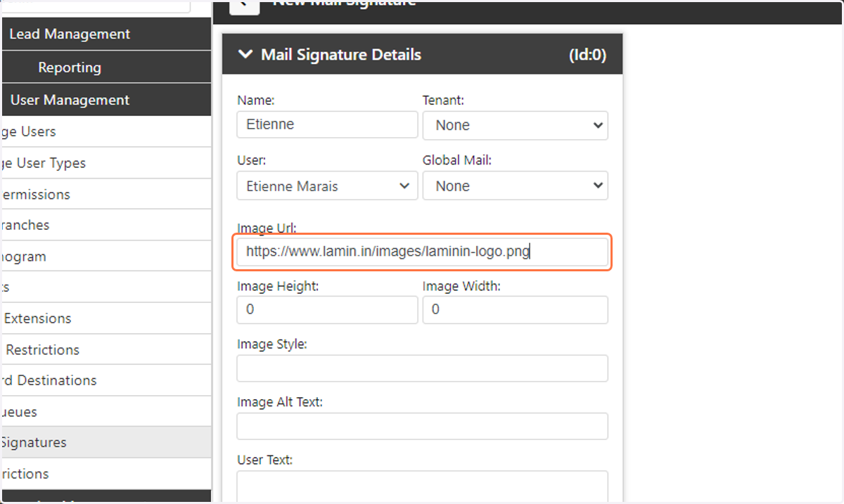
Task: Click the Image Width field
Action: (x=515, y=309)
